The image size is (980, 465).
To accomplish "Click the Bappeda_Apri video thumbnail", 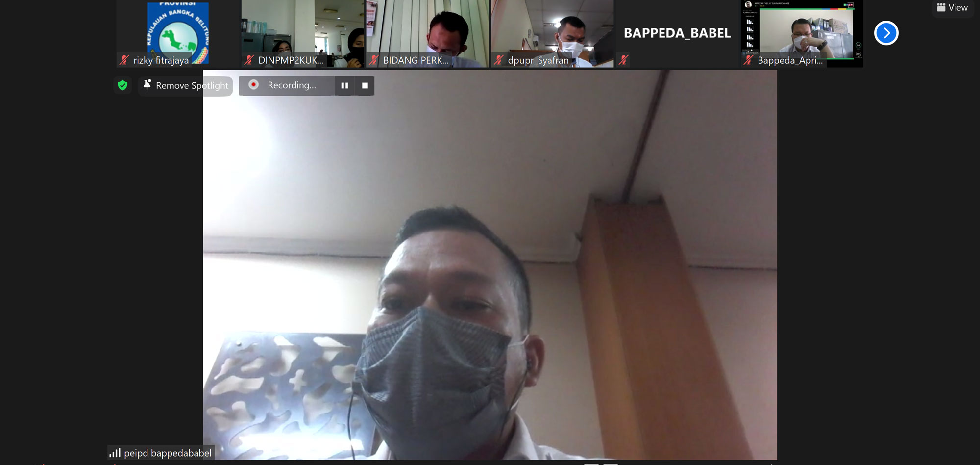I will click(x=802, y=29).
